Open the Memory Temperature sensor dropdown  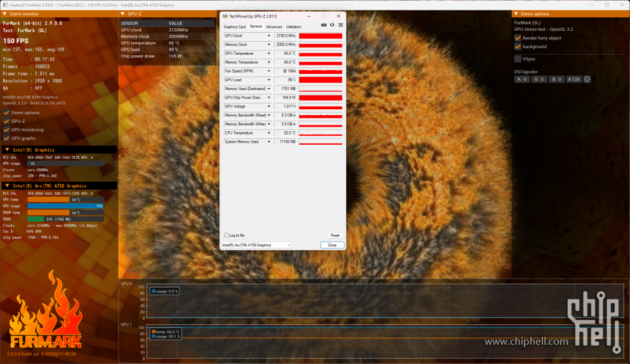click(x=269, y=62)
